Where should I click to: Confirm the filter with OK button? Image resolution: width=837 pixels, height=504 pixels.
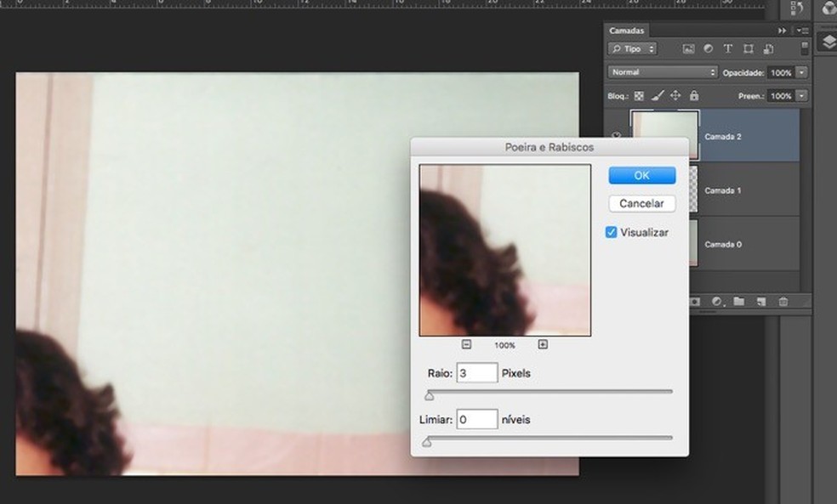click(641, 175)
